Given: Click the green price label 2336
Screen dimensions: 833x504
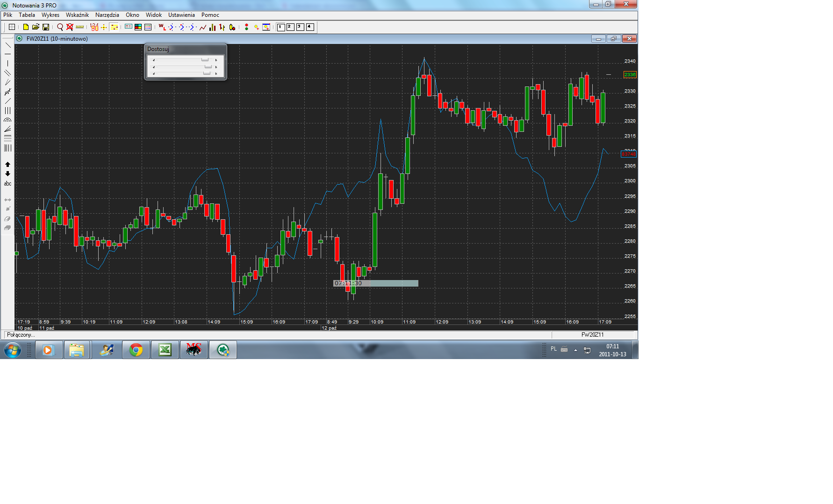Looking at the screenshot, I should pyautogui.click(x=630, y=75).
